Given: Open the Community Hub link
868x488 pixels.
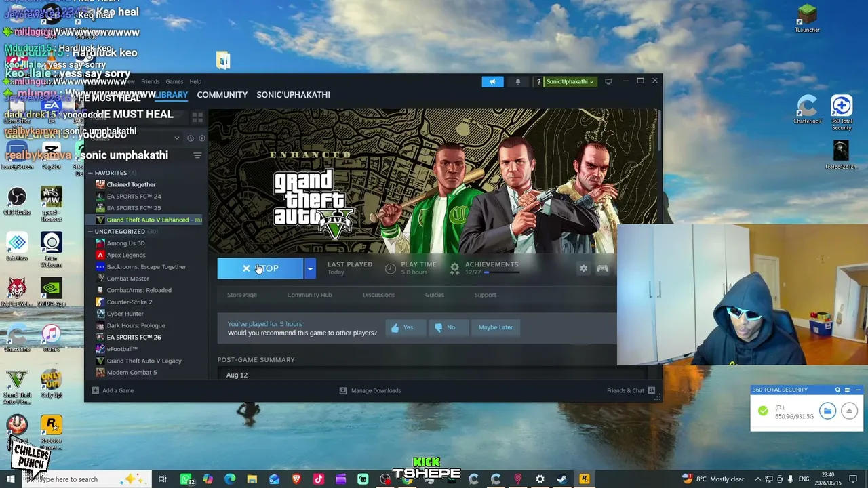Looking at the screenshot, I should tap(310, 295).
